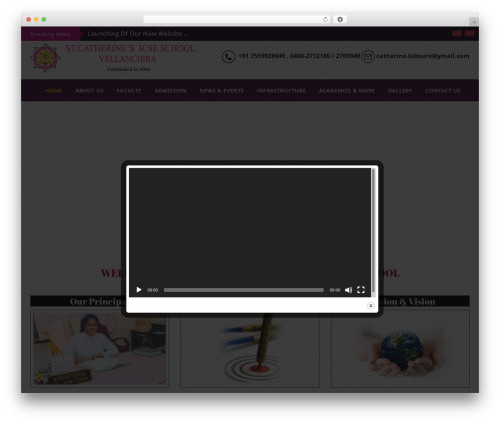Click the Launching Of Our New Website headline

(x=138, y=34)
